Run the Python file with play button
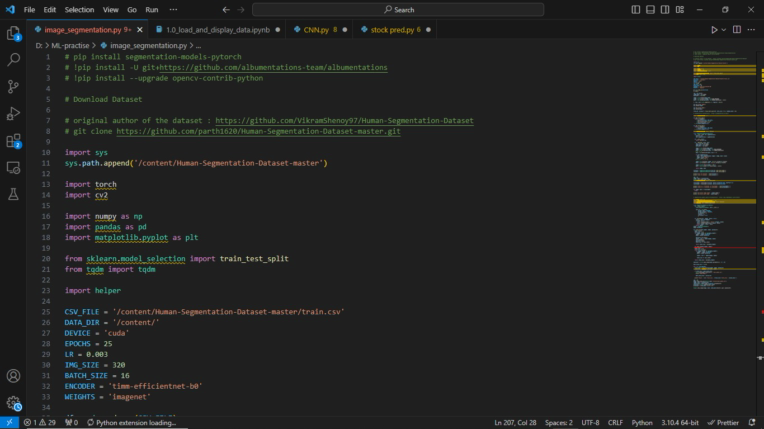Viewport: 764px width, 429px height. pyautogui.click(x=713, y=30)
